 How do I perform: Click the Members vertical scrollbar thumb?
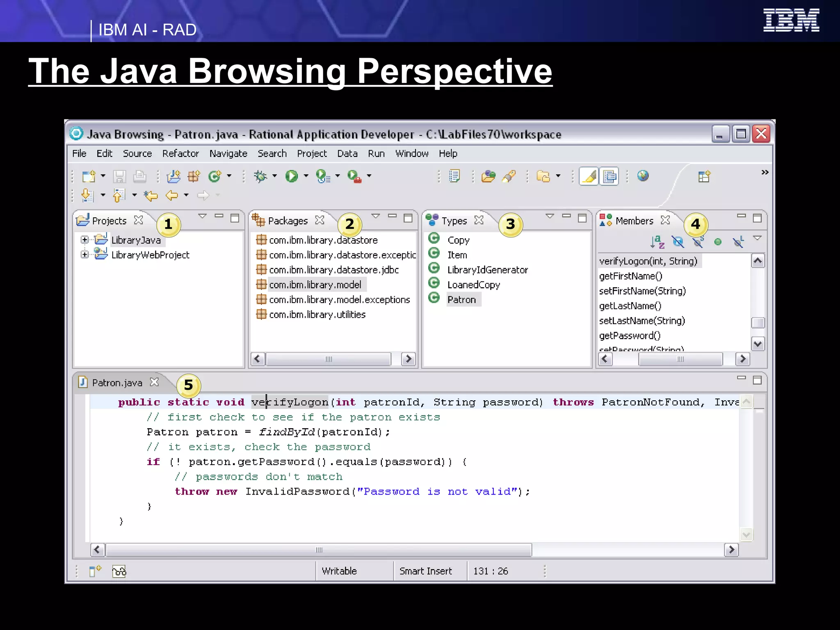point(758,323)
